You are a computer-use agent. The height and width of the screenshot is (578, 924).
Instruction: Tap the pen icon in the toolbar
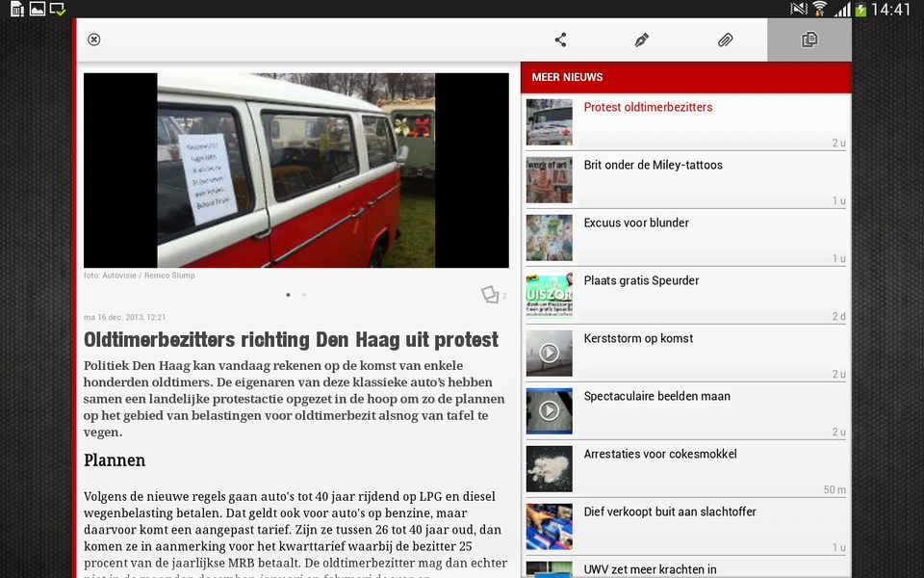642,39
